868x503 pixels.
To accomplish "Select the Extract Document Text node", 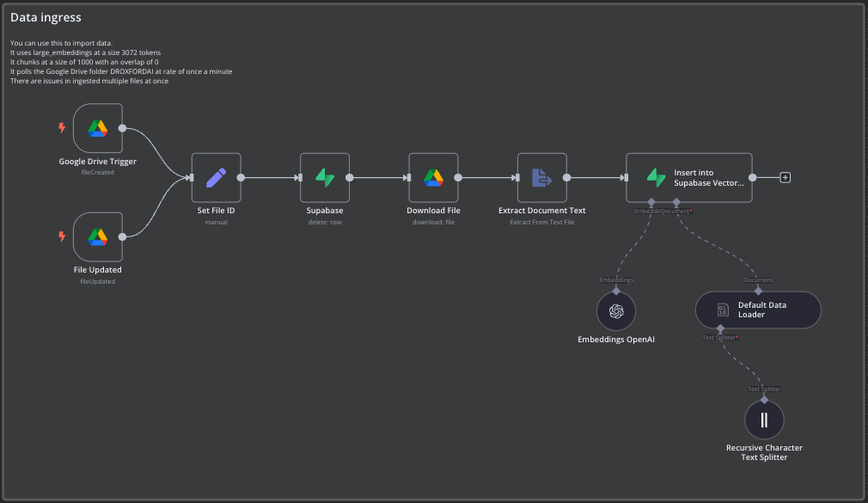I will (x=542, y=177).
